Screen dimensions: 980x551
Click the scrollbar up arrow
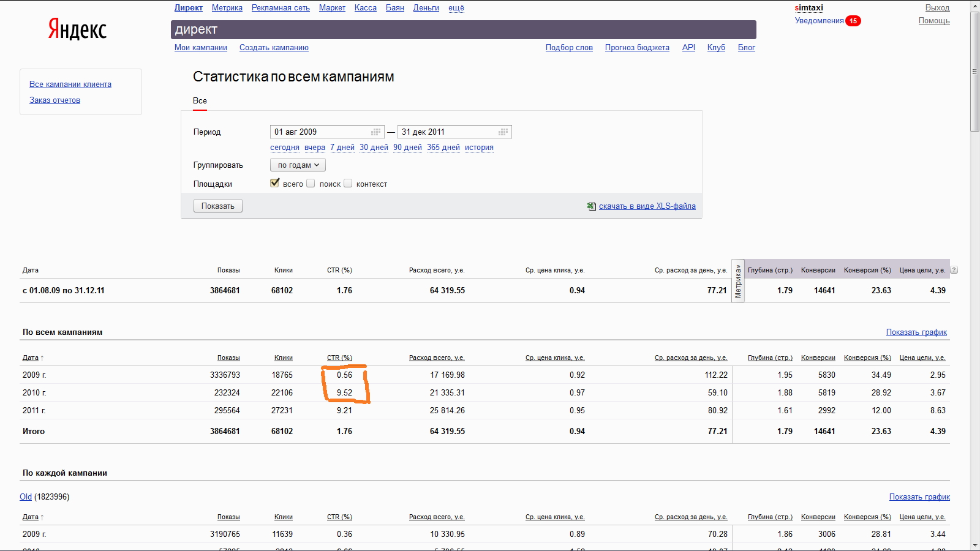(x=974, y=5)
